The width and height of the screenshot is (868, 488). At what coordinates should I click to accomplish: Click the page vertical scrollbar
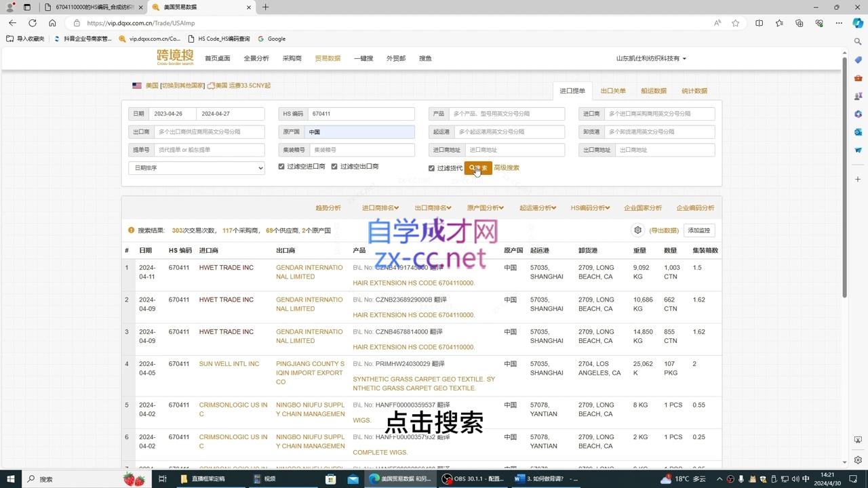(844, 176)
